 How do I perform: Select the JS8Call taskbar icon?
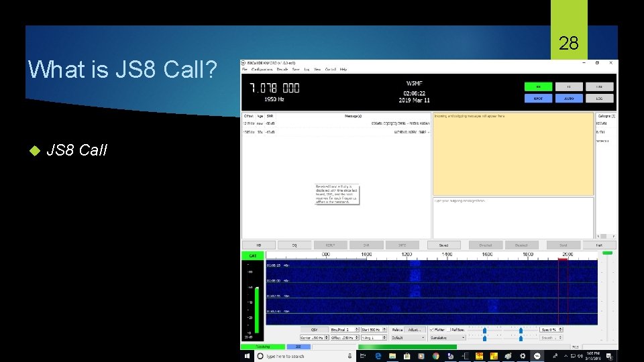coord(537,356)
